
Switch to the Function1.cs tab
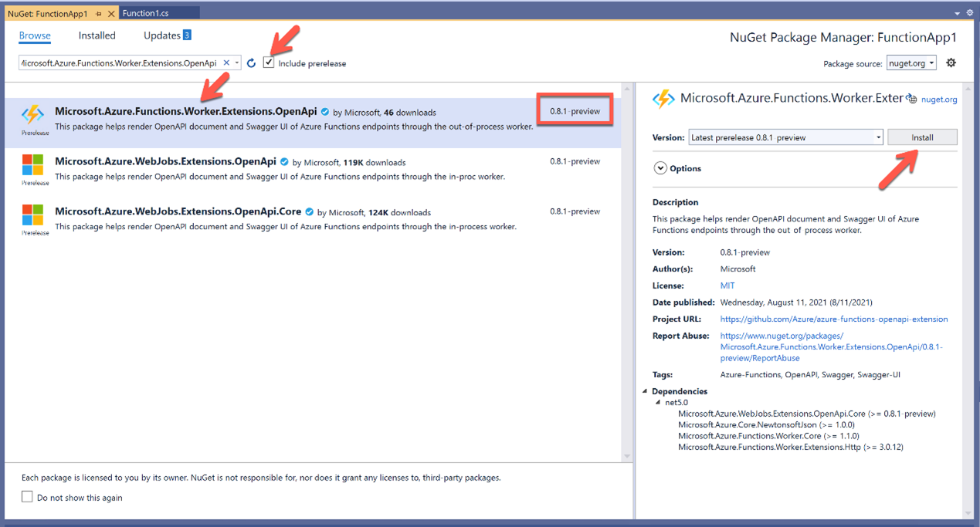(x=145, y=13)
